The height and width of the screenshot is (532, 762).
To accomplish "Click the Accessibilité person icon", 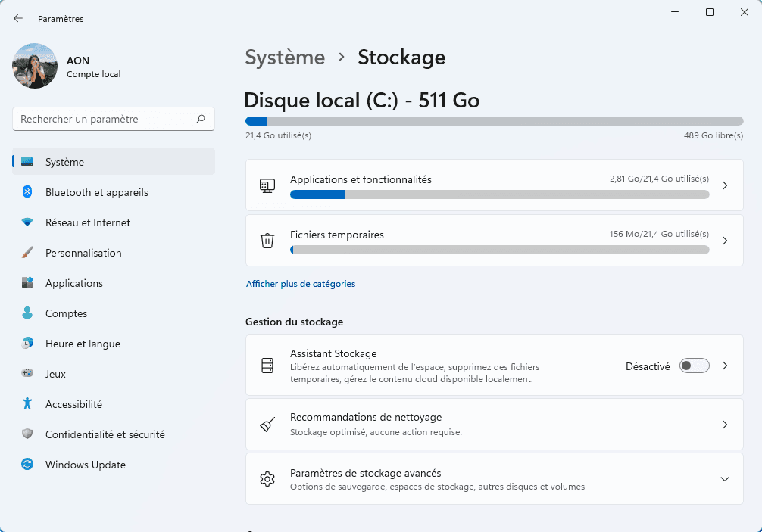I will 27,404.
